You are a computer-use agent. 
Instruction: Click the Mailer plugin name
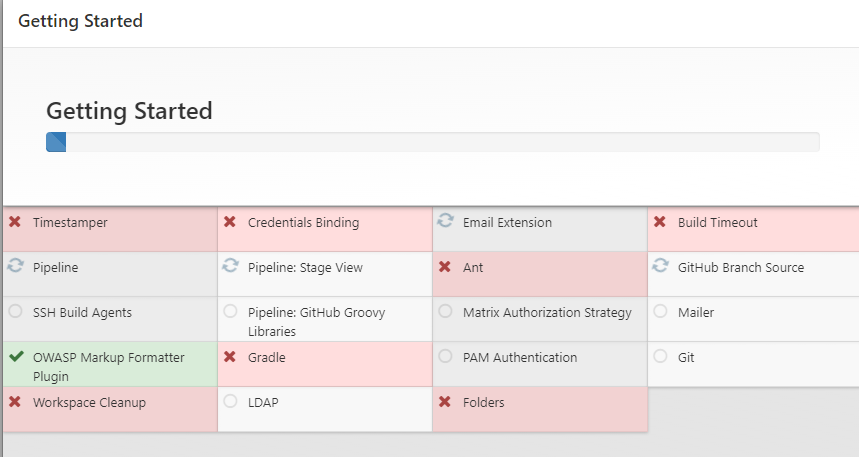[696, 312]
